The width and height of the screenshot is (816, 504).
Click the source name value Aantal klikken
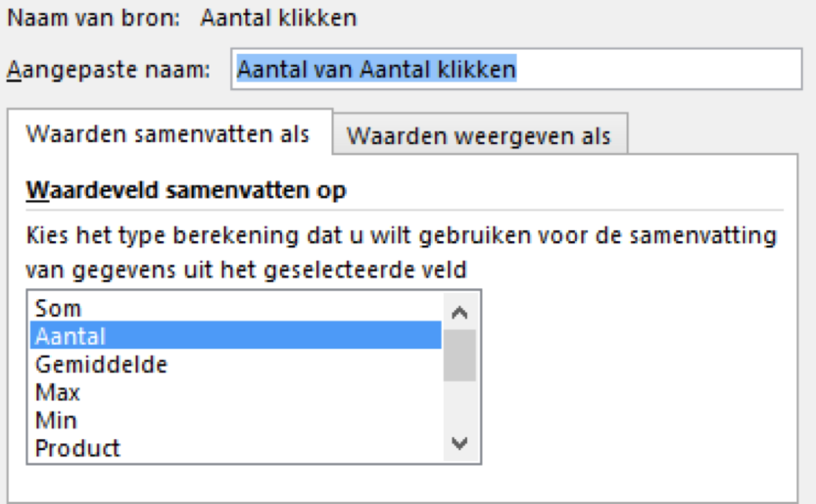279,18
